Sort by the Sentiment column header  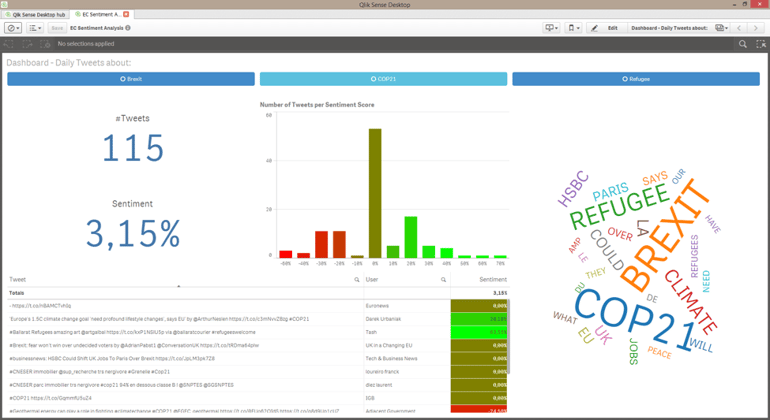[x=493, y=280]
